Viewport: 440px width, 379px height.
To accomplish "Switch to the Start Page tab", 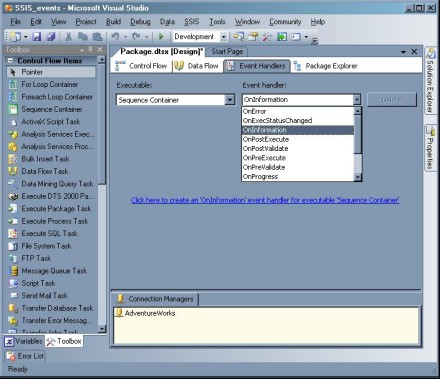I will 227,52.
